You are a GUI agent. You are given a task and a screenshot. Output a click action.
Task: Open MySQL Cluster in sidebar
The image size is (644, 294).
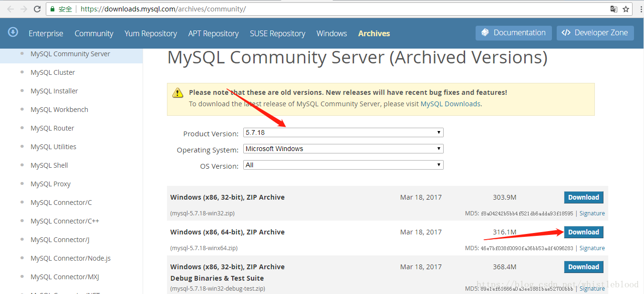pyautogui.click(x=52, y=72)
